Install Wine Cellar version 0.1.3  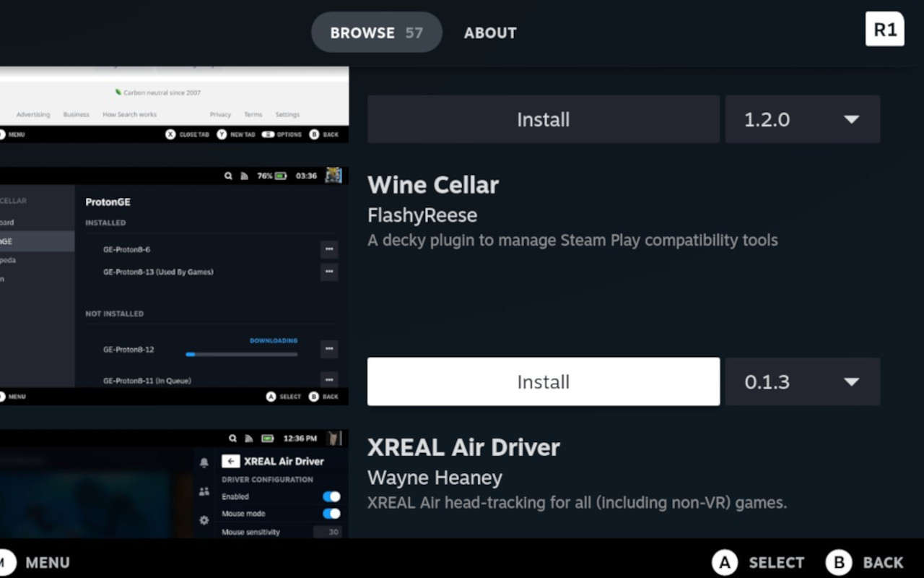pos(544,381)
